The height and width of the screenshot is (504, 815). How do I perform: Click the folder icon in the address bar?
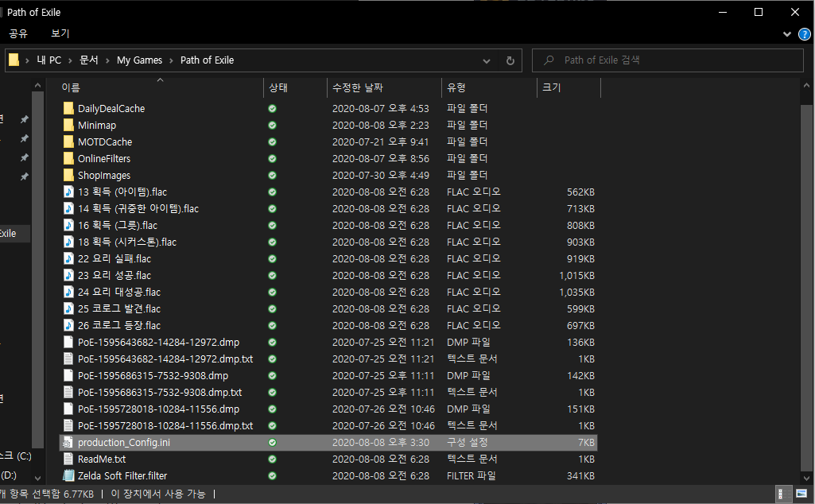(x=14, y=60)
